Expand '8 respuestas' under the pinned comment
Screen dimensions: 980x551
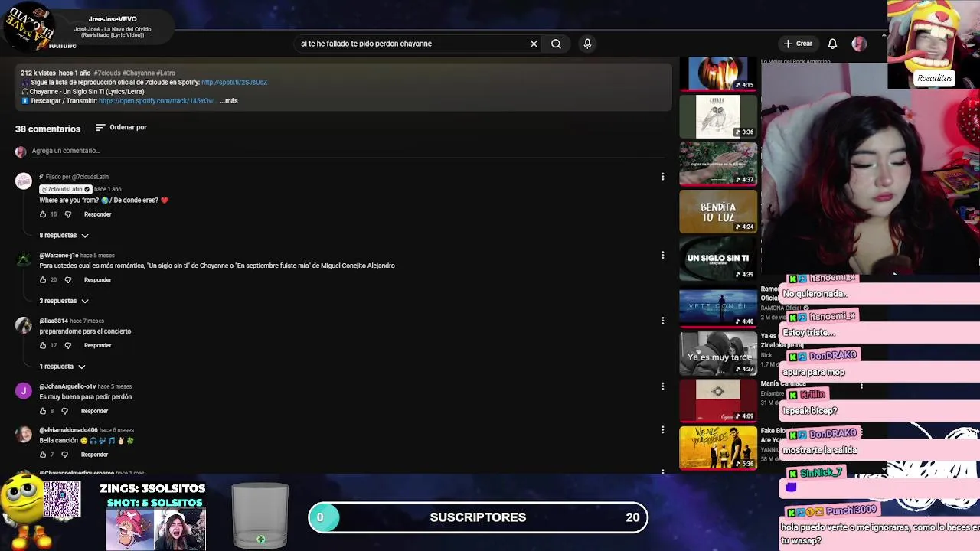click(x=64, y=236)
